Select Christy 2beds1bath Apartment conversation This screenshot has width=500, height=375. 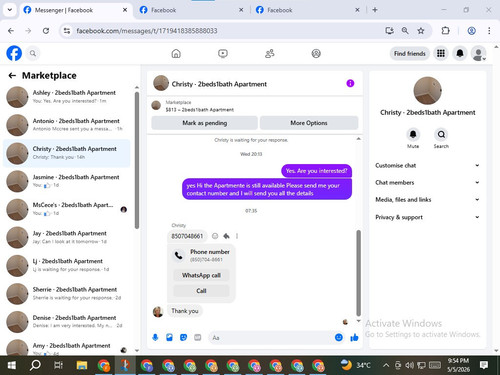pyautogui.click(x=67, y=153)
